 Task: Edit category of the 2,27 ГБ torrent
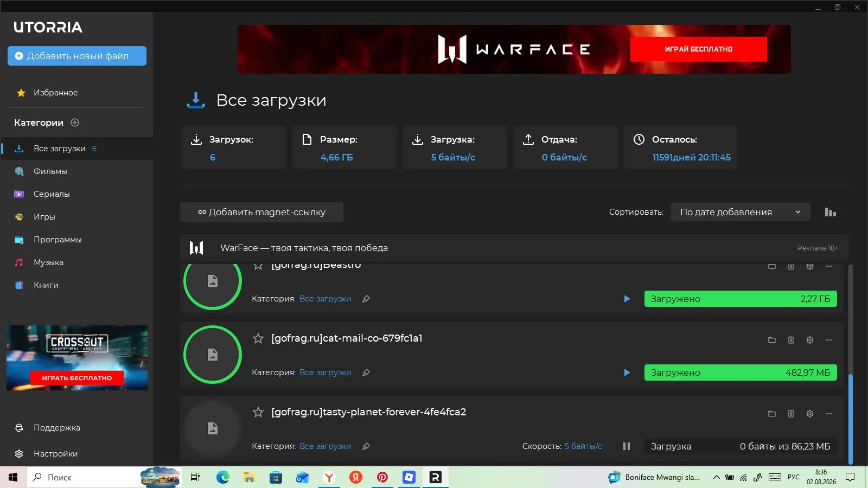[x=366, y=299]
